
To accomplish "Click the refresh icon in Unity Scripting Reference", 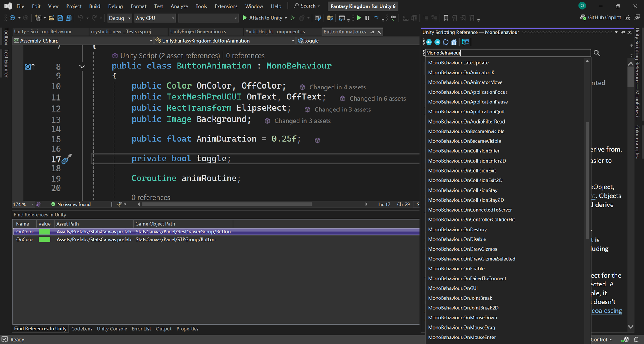I will (446, 42).
